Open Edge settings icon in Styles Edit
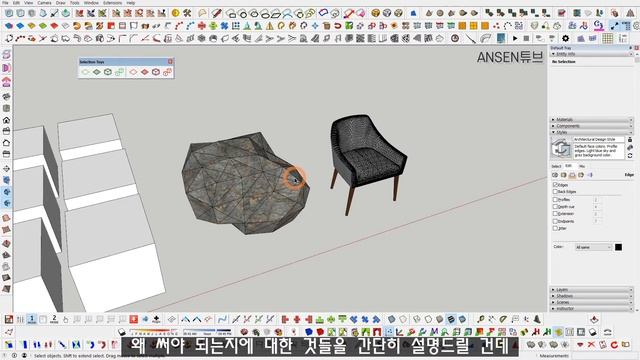Viewport: 640px width, 360px height. [555, 175]
